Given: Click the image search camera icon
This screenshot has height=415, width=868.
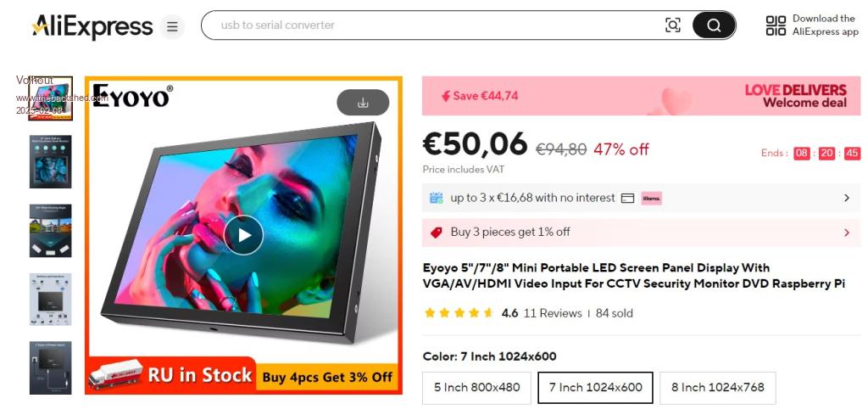Looking at the screenshot, I should pos(672,25).
